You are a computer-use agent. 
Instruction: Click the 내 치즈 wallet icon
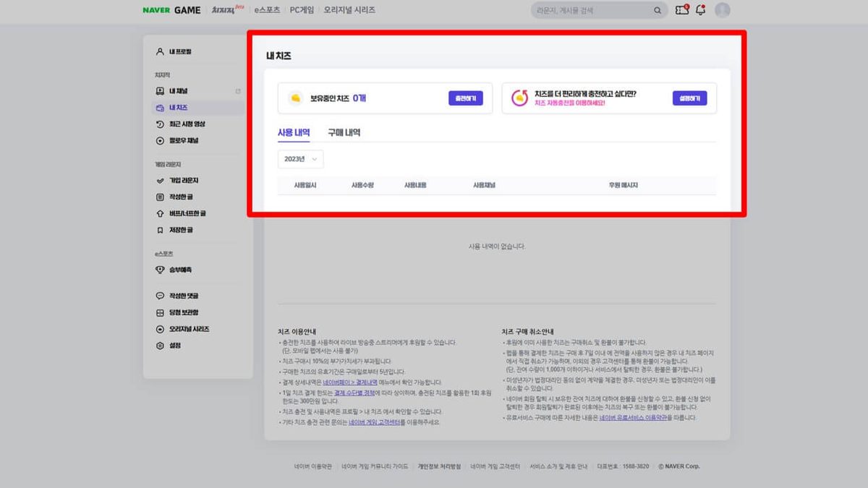[161, 108]
